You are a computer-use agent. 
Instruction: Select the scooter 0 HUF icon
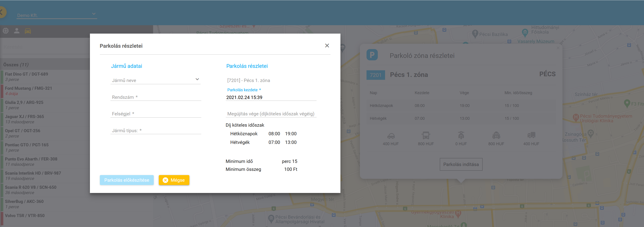tap(461, 136)
